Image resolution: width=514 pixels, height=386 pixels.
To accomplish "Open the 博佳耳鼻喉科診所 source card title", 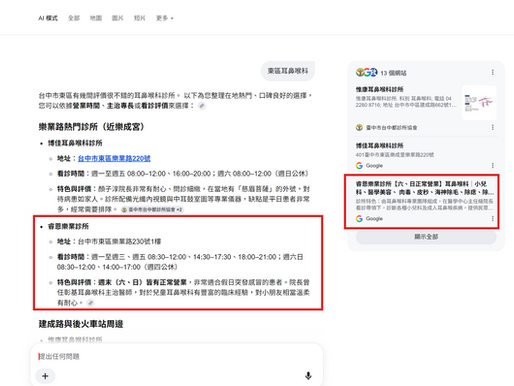I will [380, 145].
